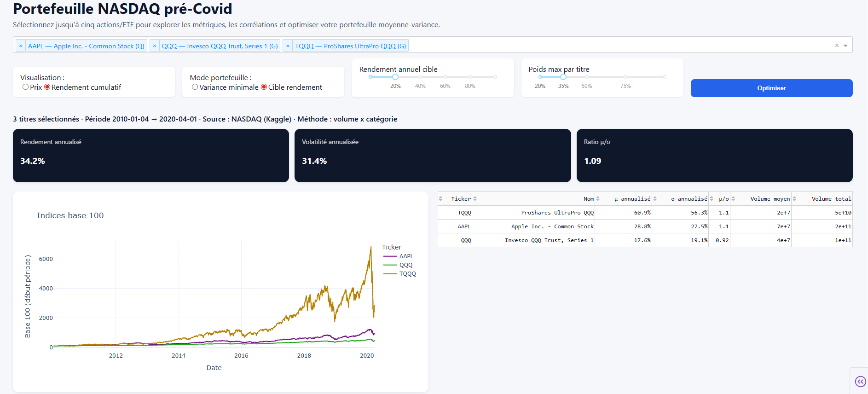Set max weight per stock to 50%
The width and height of the screenshot is (868, 394).
click(587, 77)
